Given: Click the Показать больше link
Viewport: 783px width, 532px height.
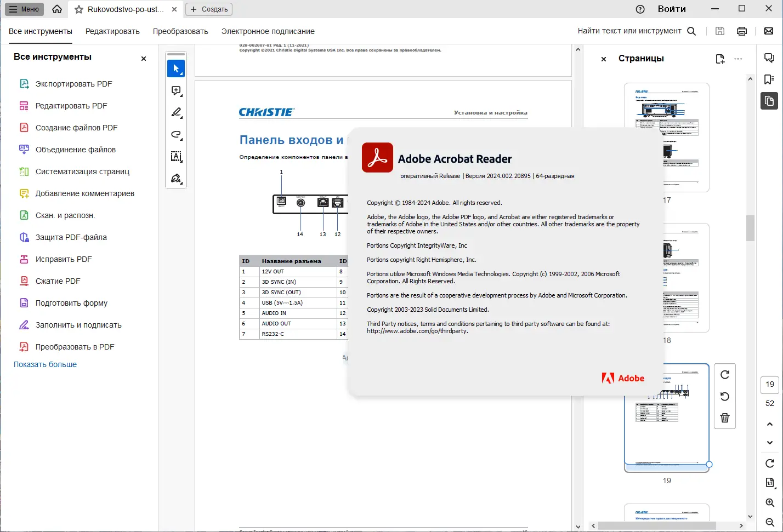Looking at the screenshot, I should pyautogui.click(x=45, y=364).
